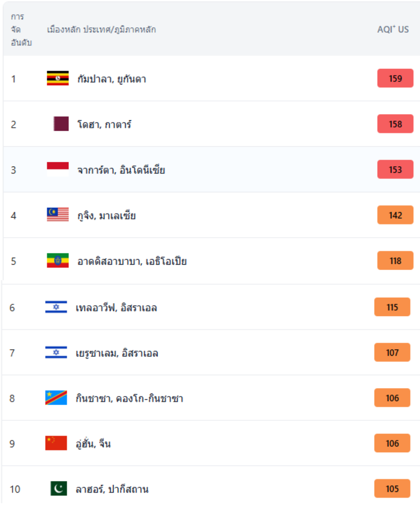Screen dimensions: 420x511
Task: Click the Qatar flag icon
Action: point(61,124)
